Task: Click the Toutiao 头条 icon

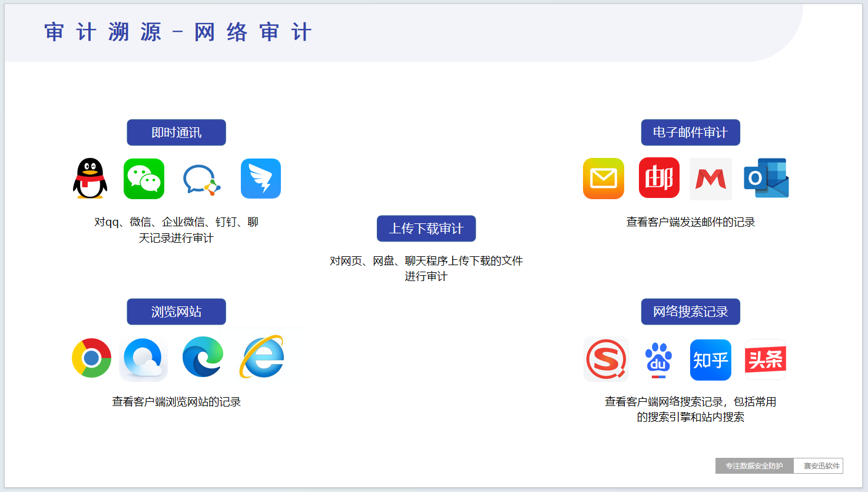Action: tap(766, 359)
